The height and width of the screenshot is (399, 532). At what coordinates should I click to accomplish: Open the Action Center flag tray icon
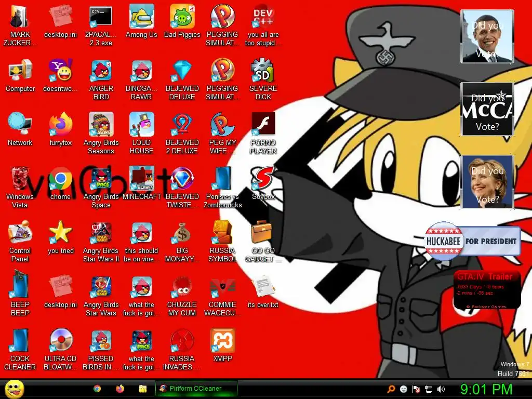pyautogui.click(x=416, y=389)
